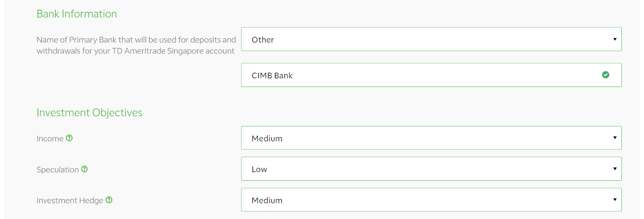644x219 pixels.
Task: Open the Investment Hedge dropdown set to Medium
Action: coord(431,200)
